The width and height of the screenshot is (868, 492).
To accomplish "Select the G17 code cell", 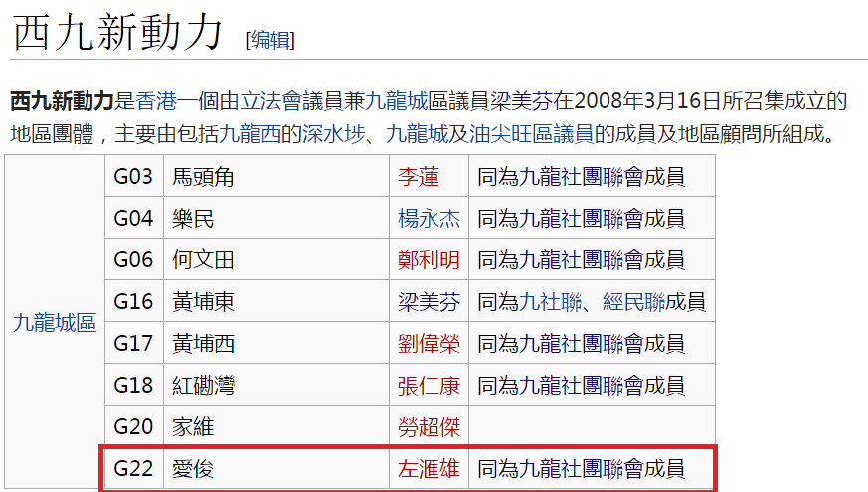I will click(134, 343).
